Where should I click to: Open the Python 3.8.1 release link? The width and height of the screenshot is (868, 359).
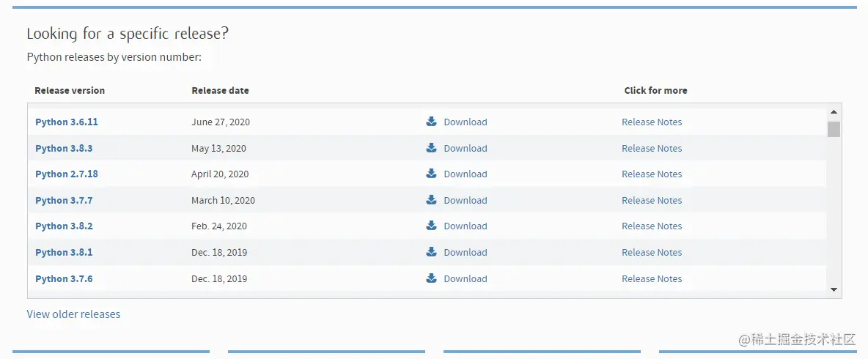tap(64, 252)
